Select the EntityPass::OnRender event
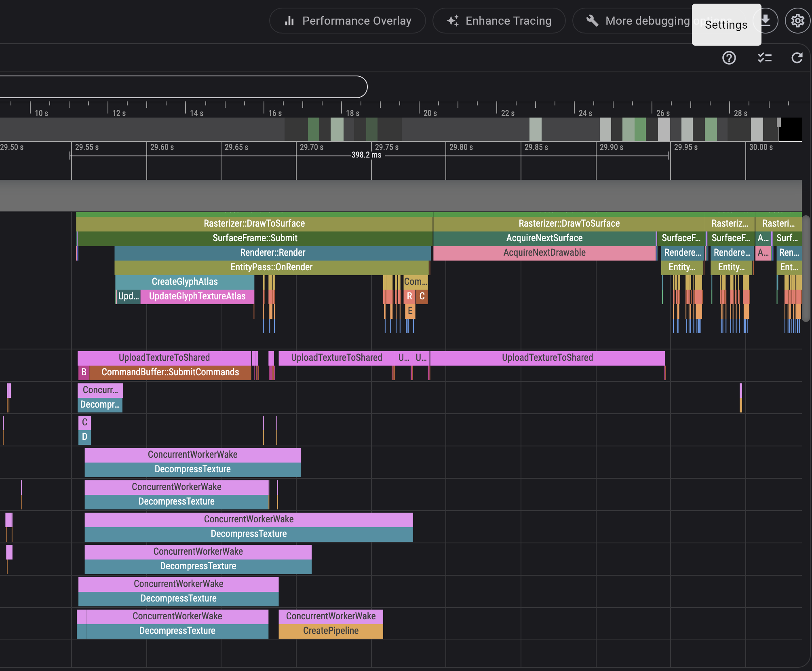Screen dimensions: 812x671 (271, 267)
